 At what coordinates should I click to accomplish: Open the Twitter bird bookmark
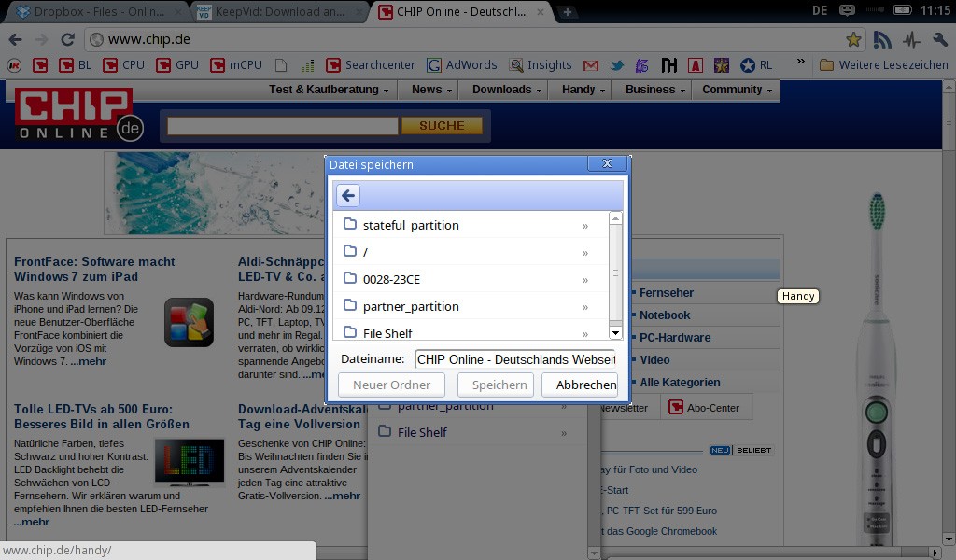617,65
